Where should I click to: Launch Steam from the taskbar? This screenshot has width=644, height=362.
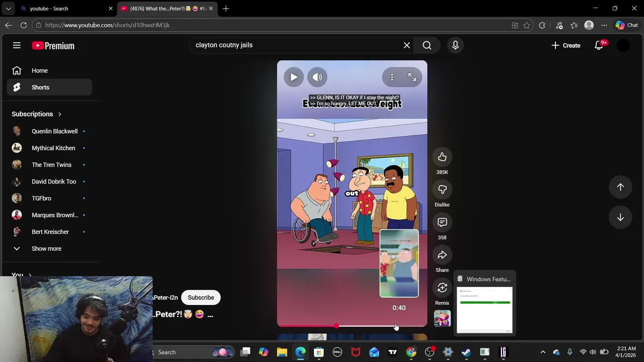pyautogui.click(x=466, y=352)
